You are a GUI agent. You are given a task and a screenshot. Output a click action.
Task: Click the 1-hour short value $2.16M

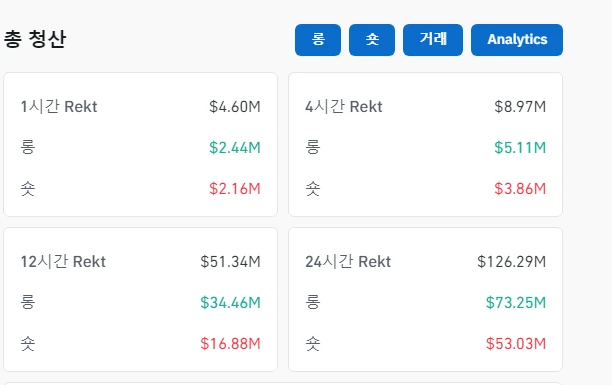[x=235, y=189]
